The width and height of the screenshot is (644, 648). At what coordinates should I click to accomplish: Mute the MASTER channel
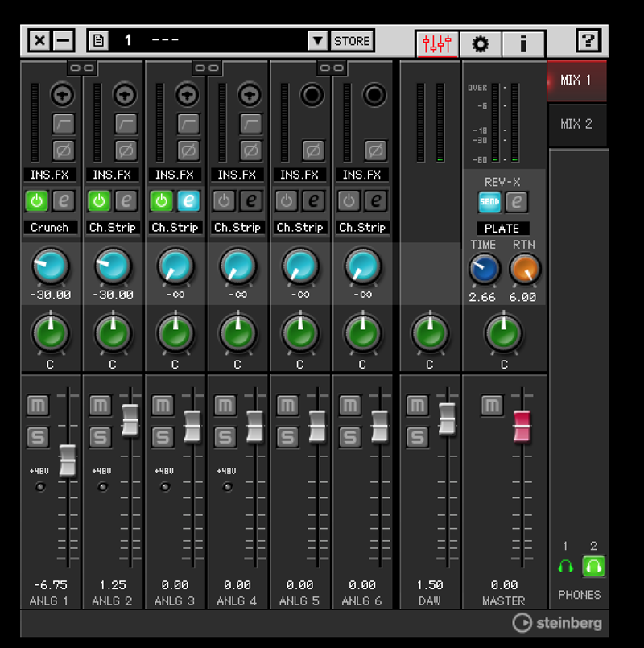tap(492, 405)
